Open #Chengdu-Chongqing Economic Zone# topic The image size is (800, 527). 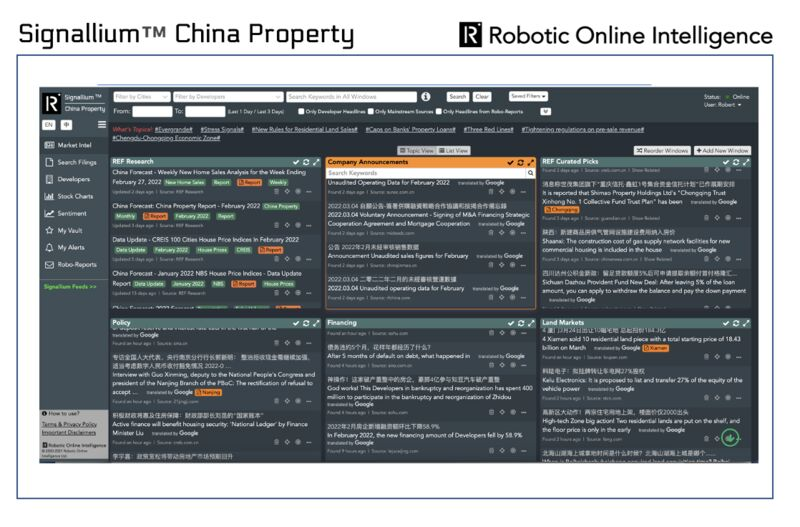(166, 138)
